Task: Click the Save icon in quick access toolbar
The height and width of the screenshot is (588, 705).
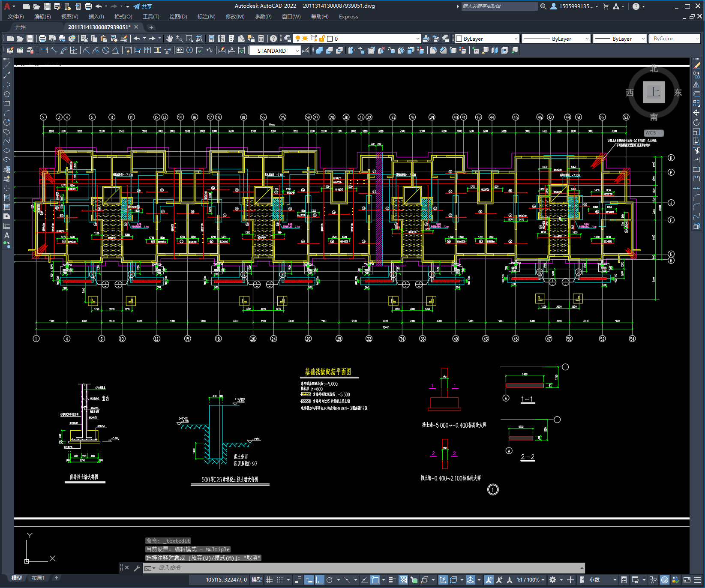Action: 47,6
